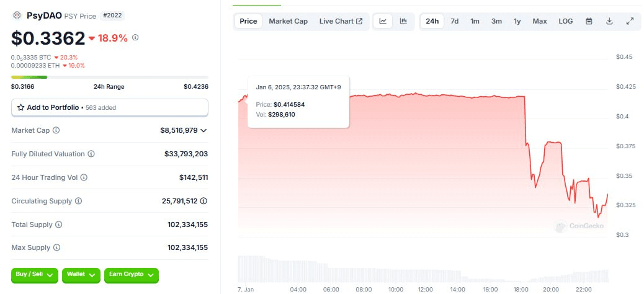The width and height of the screenshot is (644, 294).
Task: Toggle LOG scale on the chart
Action: (x=565, y=21)
